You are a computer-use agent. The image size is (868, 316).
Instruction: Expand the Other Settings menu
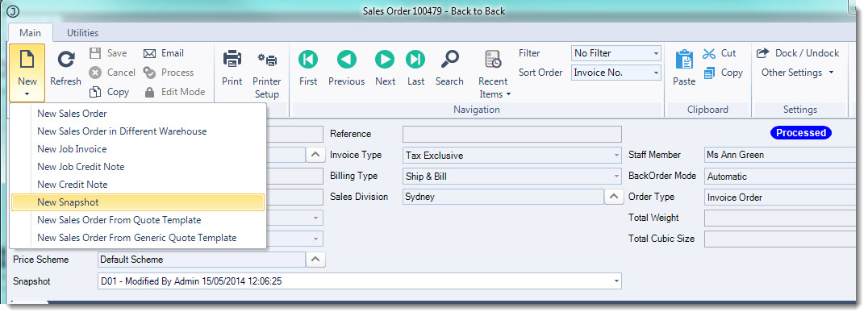(x=798, y=73)
